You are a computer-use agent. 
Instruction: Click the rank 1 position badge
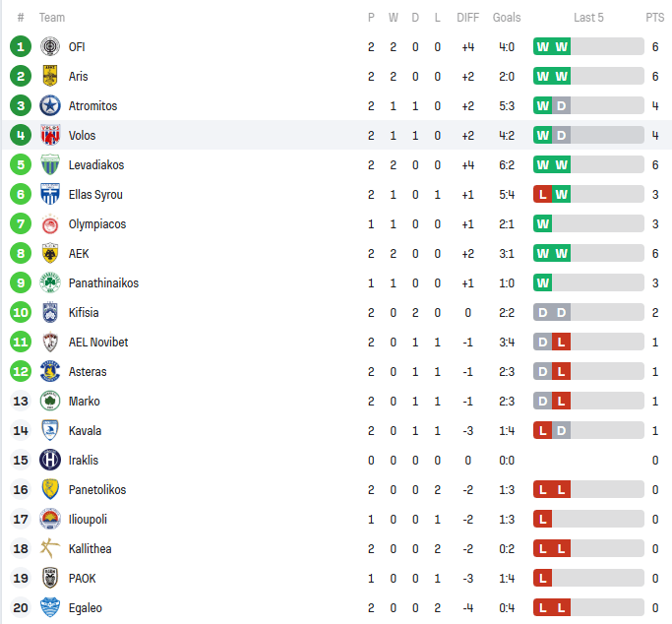[x=21, y=46]
